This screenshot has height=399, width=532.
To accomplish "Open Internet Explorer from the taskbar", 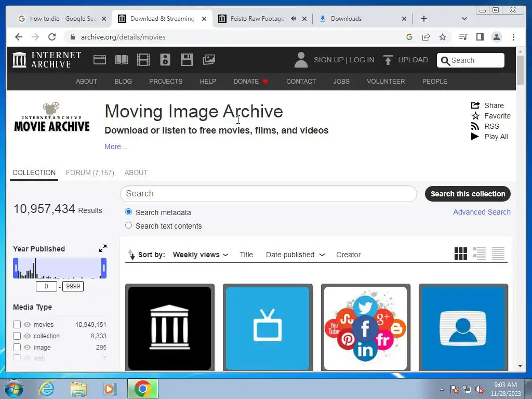I will [x=46, y=389].
